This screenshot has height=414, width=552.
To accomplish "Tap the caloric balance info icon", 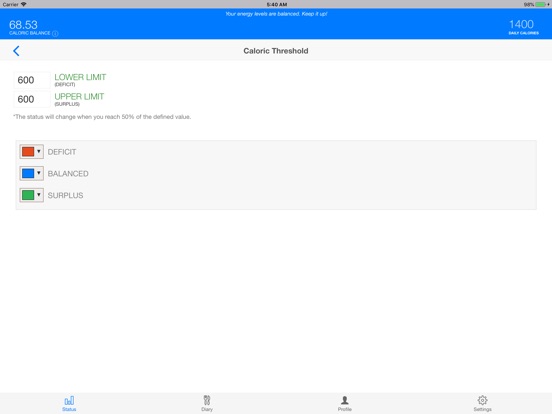I will tap(55, 33).
